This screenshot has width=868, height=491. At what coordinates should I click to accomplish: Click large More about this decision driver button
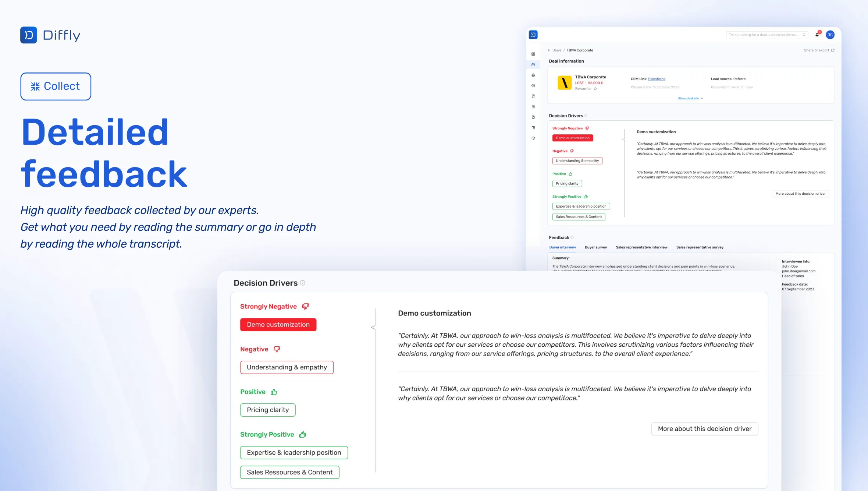tap(704, 429)
